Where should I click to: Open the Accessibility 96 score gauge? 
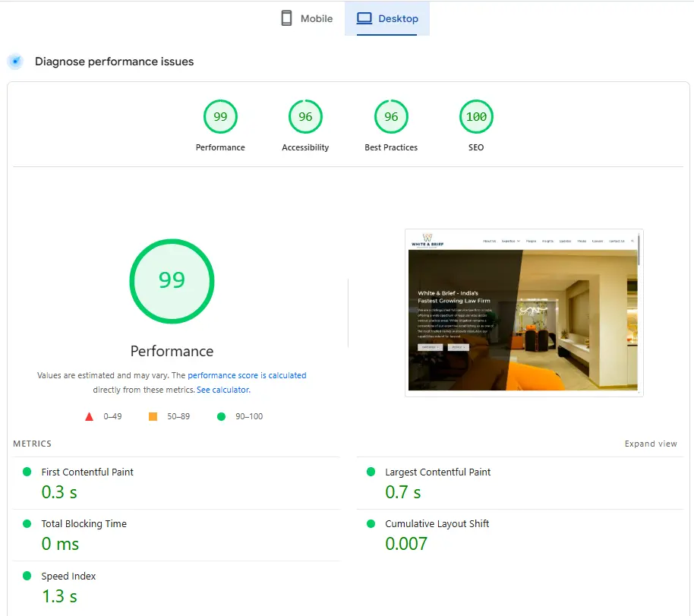click(305, 116)
